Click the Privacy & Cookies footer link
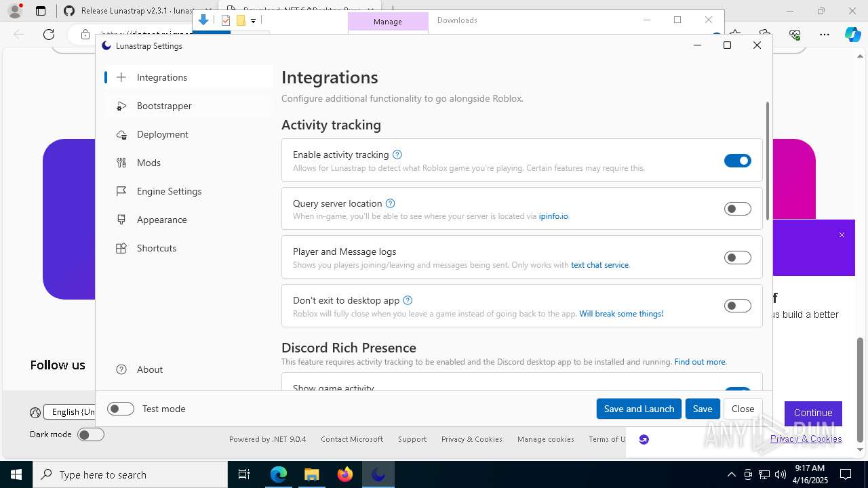The height and width of the screenshot is (488, 868). click(x=471, y=439)
